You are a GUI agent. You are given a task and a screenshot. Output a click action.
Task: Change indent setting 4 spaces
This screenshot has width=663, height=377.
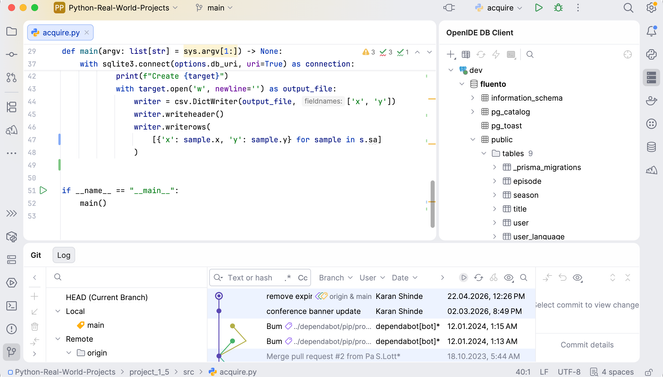[x=617, y=372]
